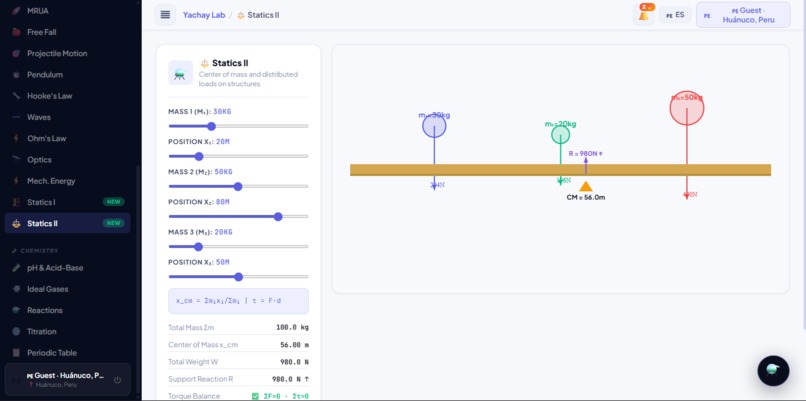Click the Mass 2 slider
The width and height of the screenshot is (806, 401).
coord(239,186)
